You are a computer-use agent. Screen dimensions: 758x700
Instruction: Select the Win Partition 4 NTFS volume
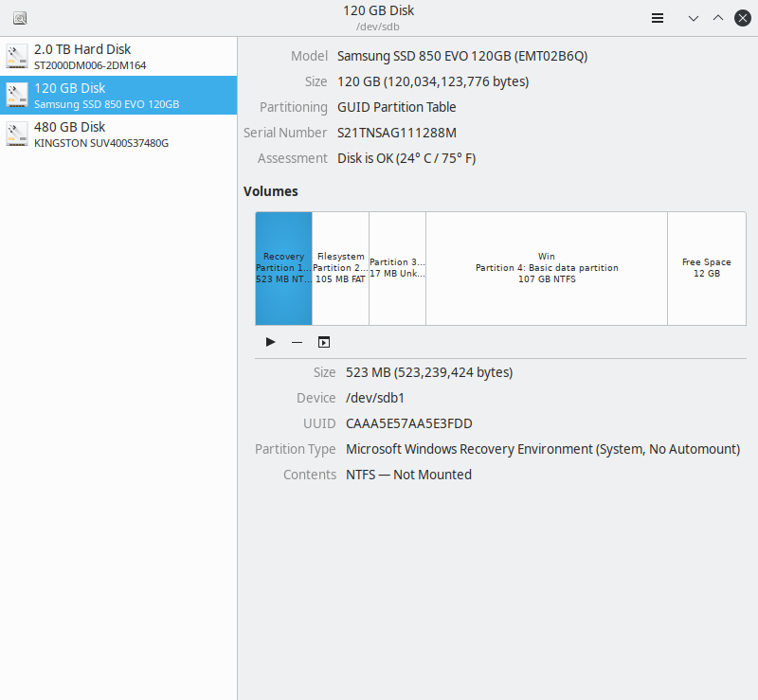point(547,268)
